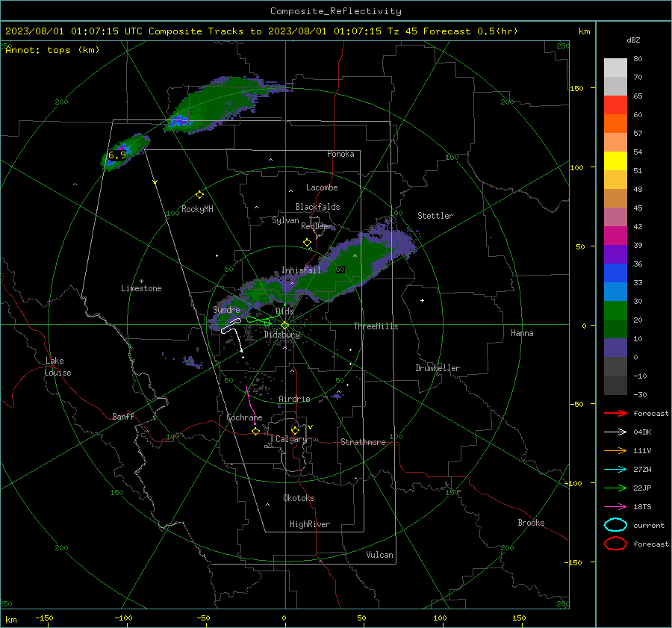Click the RockyMH label

click(197, 209)
